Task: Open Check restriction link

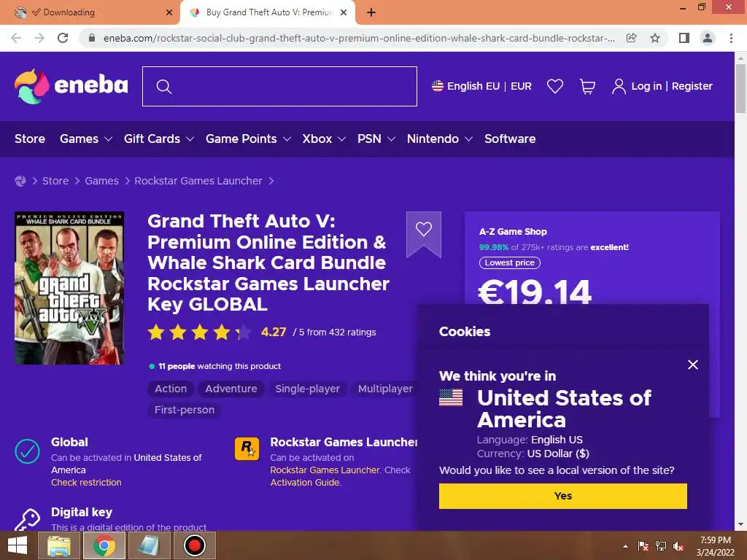Action: (x=86, y=483)
